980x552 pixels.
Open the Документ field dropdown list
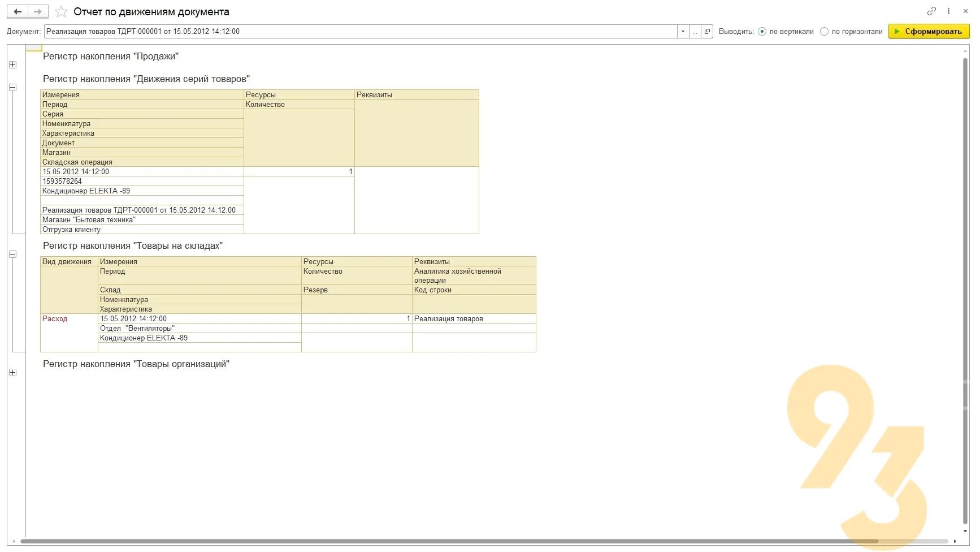(x=683, y=32)
